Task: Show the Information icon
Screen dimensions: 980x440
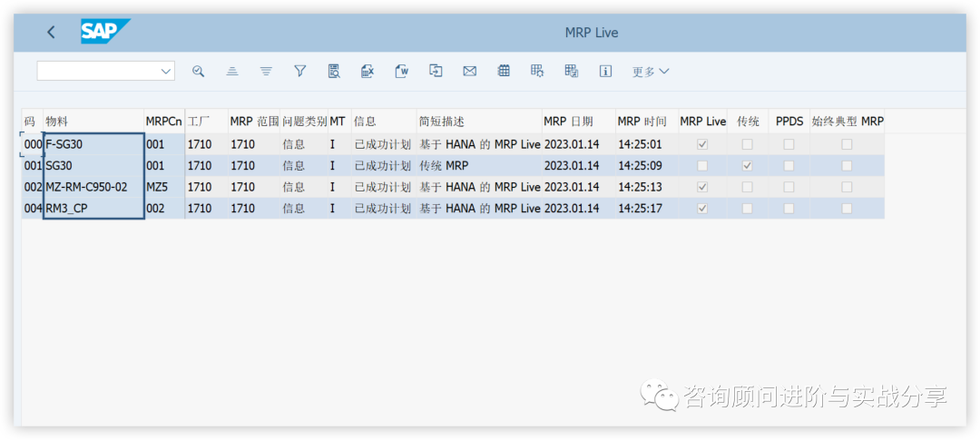Action: click(605, 72)
